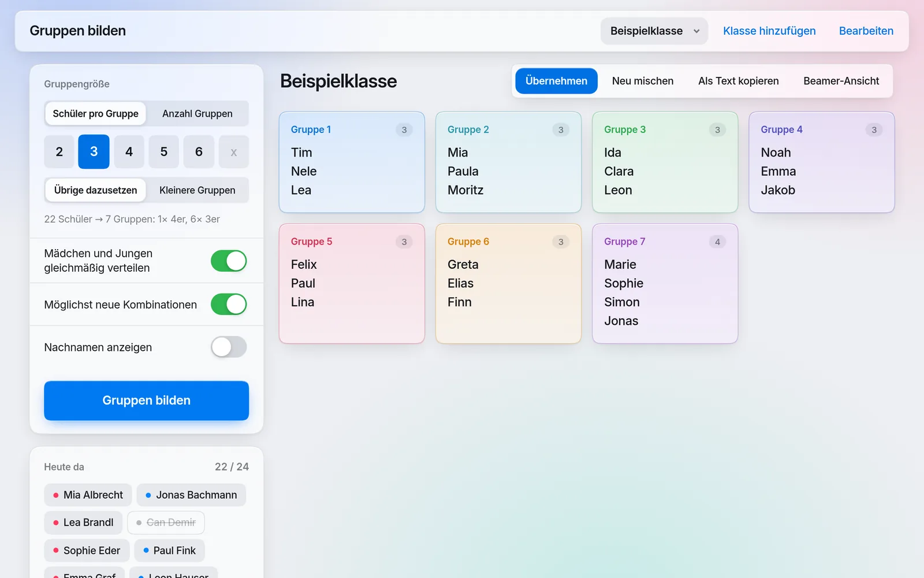
Task: Select the Kleinere Gruppen option
Action: tap(198, 190)
